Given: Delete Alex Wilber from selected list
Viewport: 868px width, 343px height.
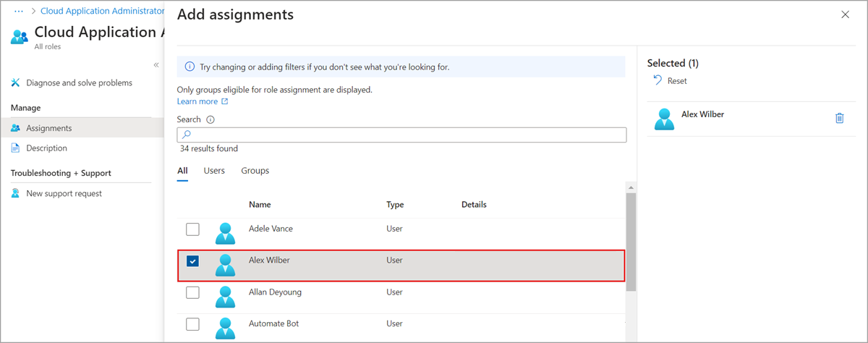Looking at the screenshot, I should click(x=839, y=119).
